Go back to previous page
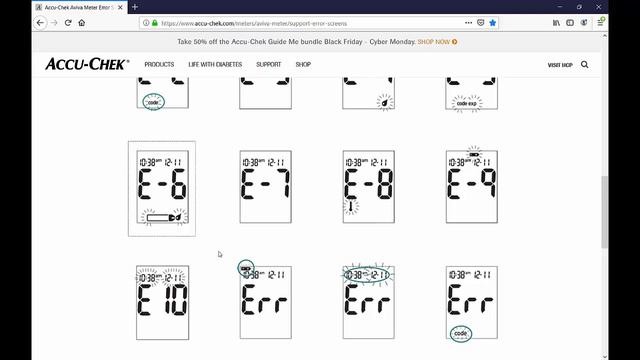 click(x=40, y=23)
